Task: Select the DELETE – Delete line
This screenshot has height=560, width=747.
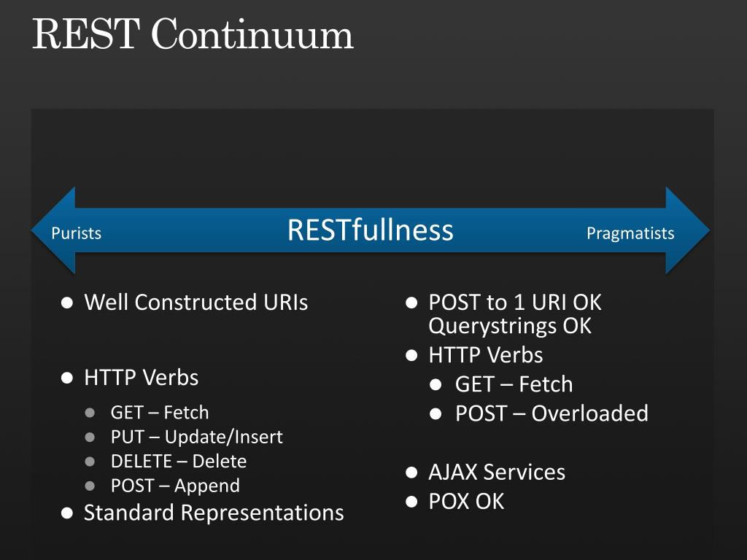Action: pos(179,461)
